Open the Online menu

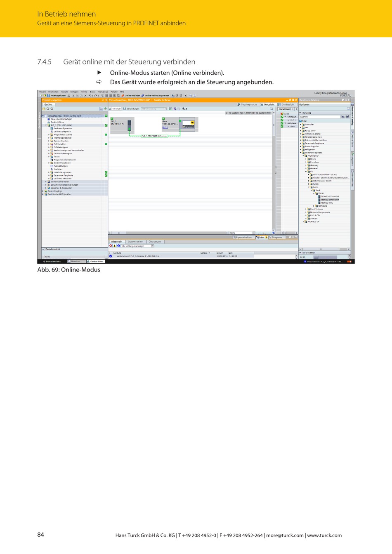point(84,92)
